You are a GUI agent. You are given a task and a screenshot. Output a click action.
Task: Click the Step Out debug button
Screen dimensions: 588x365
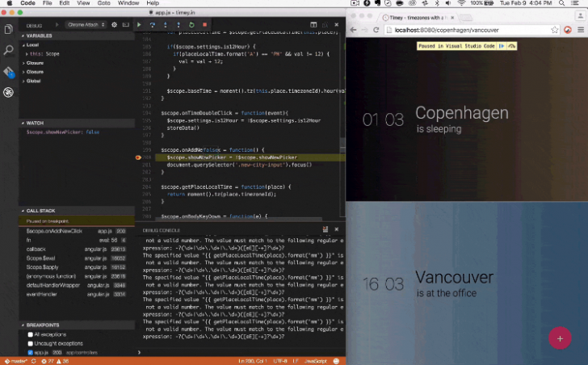[178, 25]
